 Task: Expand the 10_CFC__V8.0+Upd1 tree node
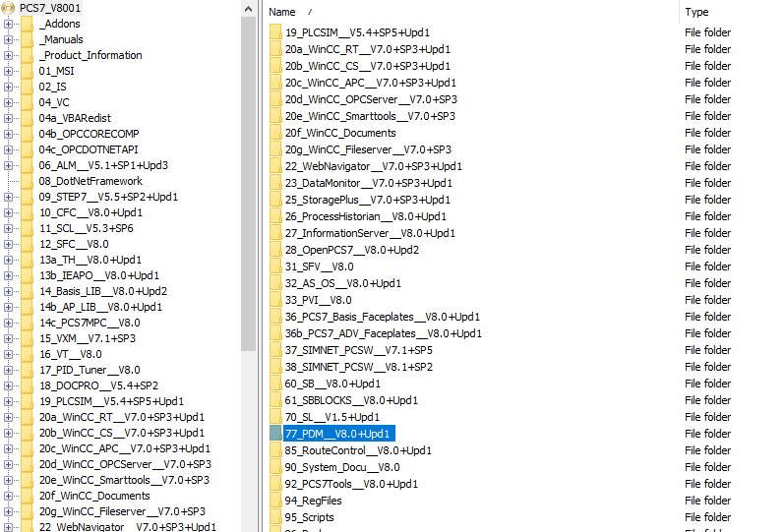pyautogui.click(x=8, y=213)
